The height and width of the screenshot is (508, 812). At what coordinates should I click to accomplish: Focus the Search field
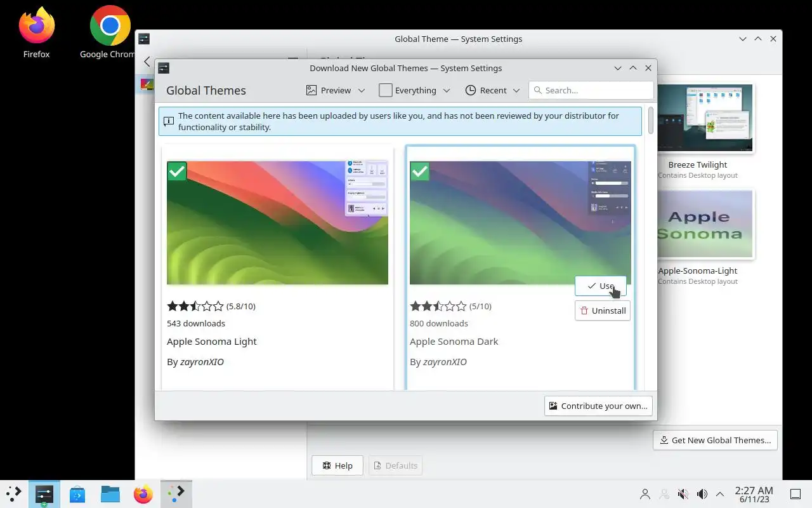click(591, 90)
